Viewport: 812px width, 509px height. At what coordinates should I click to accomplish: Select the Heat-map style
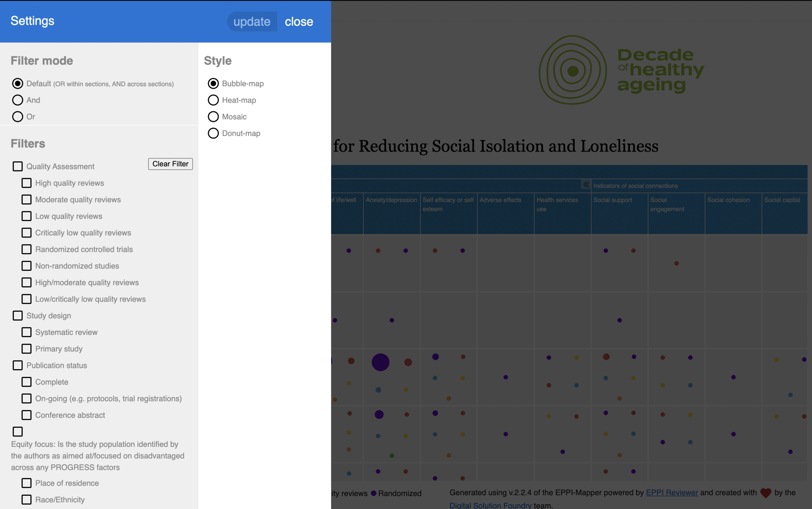coord(213,100)
